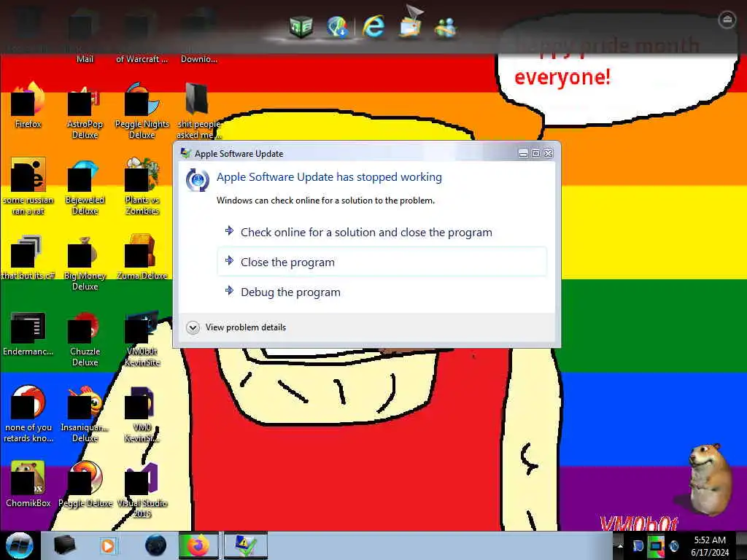Launch Insaniquarium Deluxe desktop icon
This screenshot has height=560, width=747.
click(85, 413)
